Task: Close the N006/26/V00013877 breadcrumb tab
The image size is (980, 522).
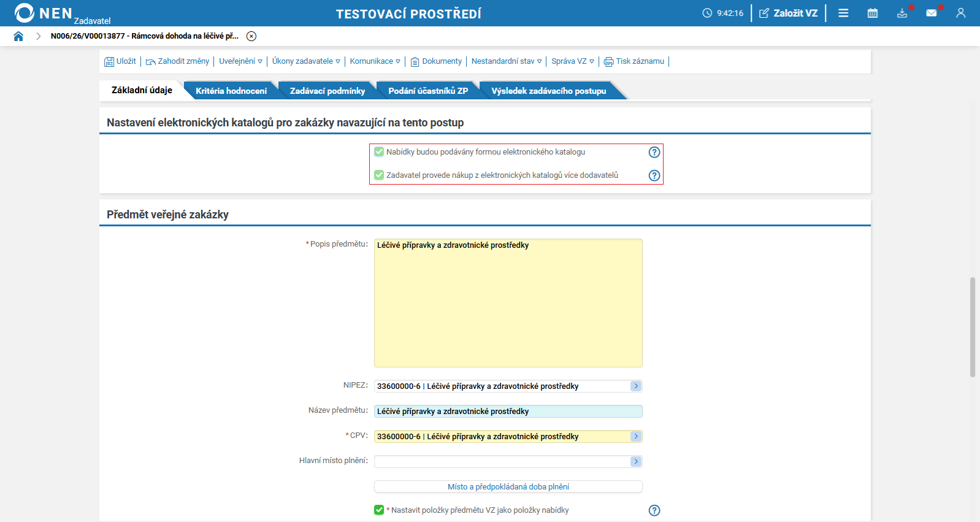Action: pyautogui.click(x=251, y=36)
